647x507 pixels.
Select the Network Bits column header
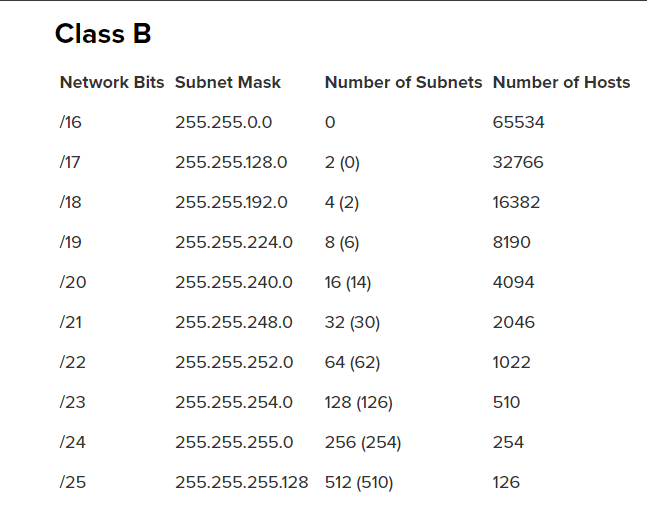112,83
